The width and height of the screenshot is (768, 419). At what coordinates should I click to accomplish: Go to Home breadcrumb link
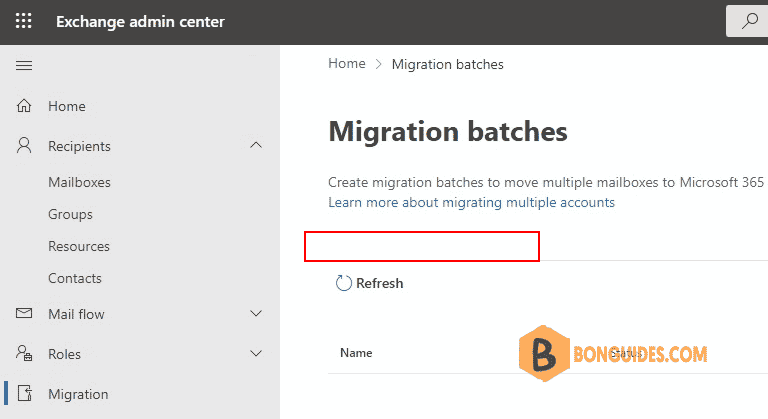[x=347, y=63]
